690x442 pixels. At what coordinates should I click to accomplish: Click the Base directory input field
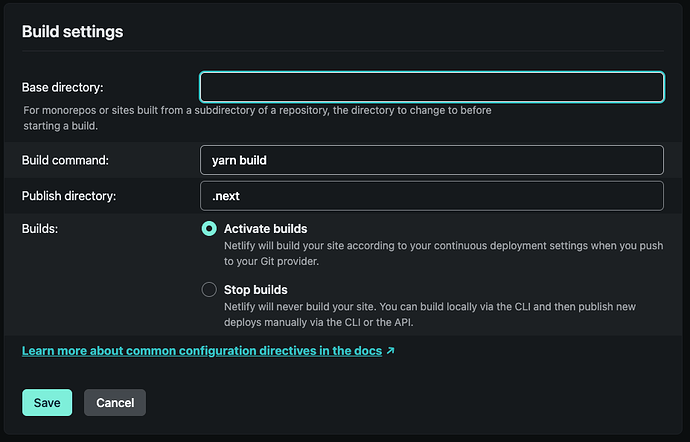tap(432, 87)
